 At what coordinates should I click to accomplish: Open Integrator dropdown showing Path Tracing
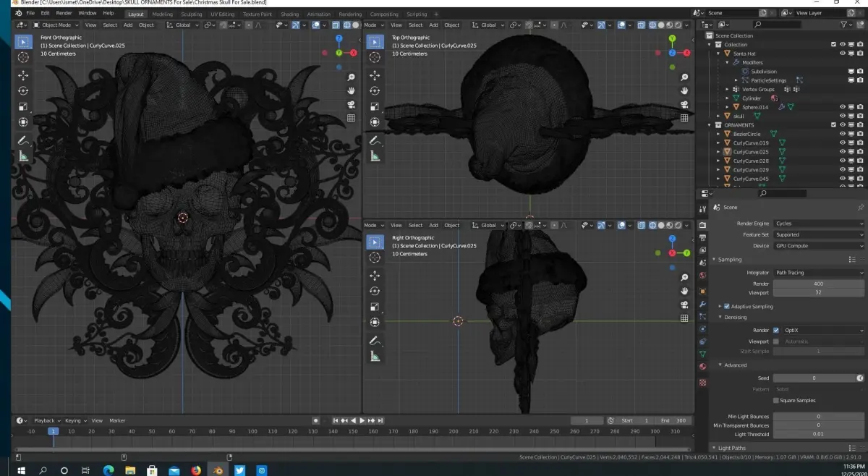819,273
